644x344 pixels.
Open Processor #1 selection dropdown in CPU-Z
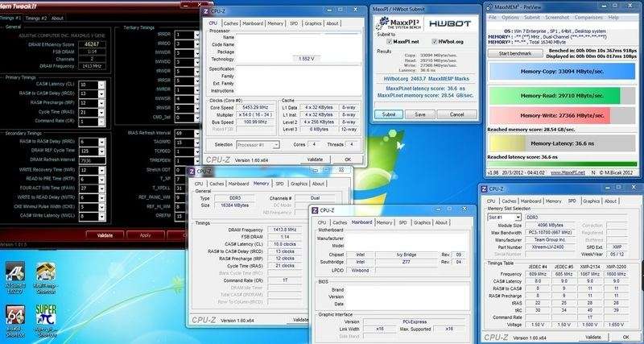(x=276, y=145)
